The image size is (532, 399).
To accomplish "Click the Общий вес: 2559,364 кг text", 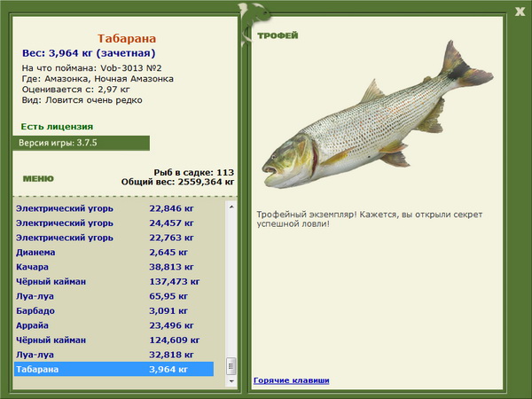I will 178,182.
